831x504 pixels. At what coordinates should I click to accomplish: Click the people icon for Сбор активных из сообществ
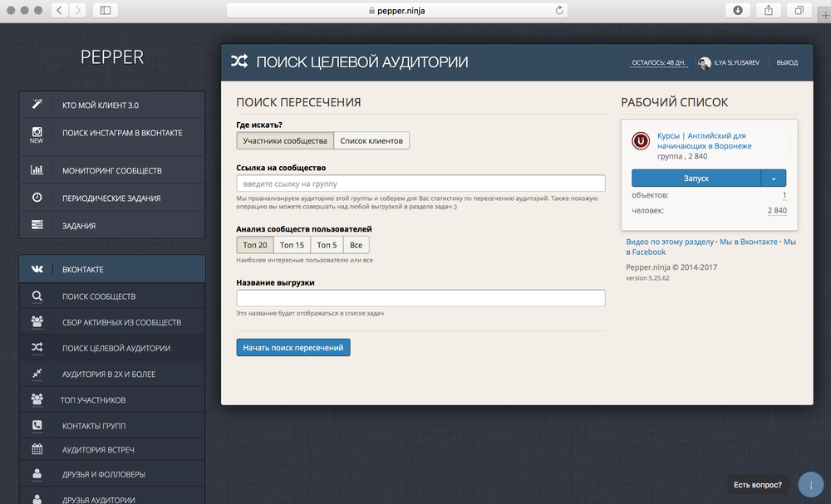pos(37,321)
